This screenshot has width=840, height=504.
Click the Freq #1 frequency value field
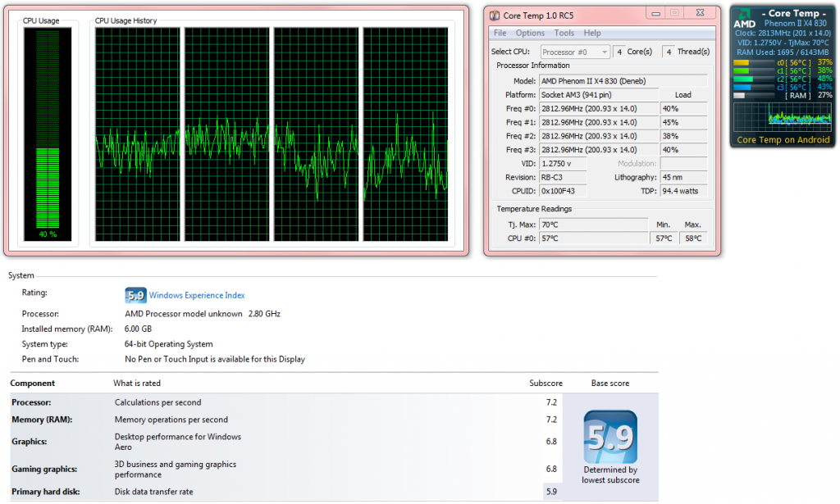point(598,123)
